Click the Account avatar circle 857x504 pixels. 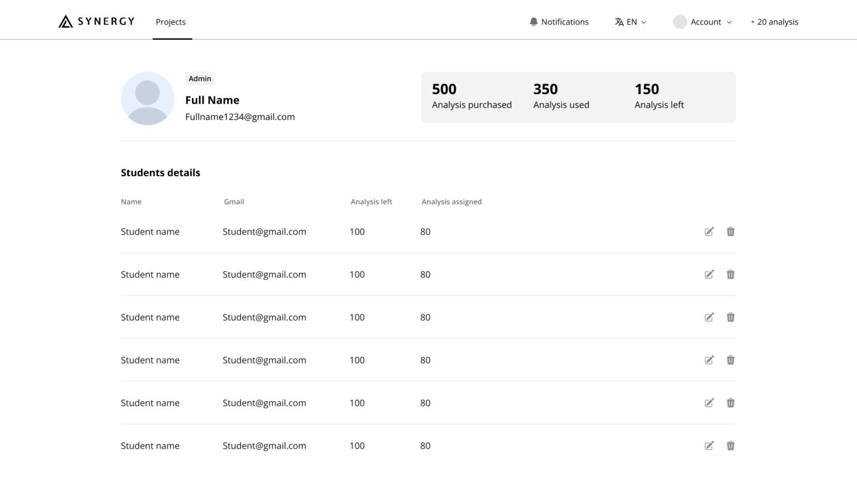680,22
